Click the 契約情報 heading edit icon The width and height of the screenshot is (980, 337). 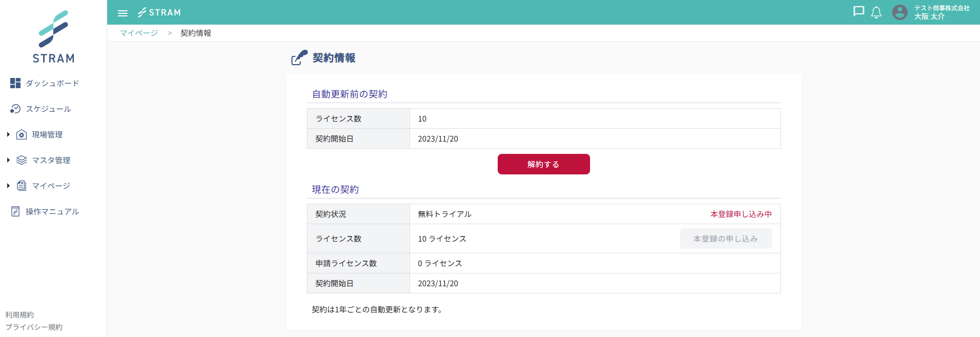click(x=299, y=58)
